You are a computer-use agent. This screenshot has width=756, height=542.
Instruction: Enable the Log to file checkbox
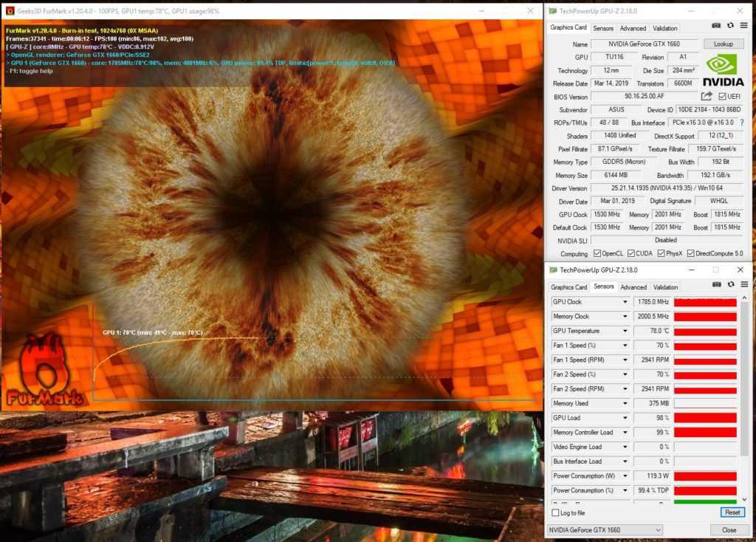(556, 512)
